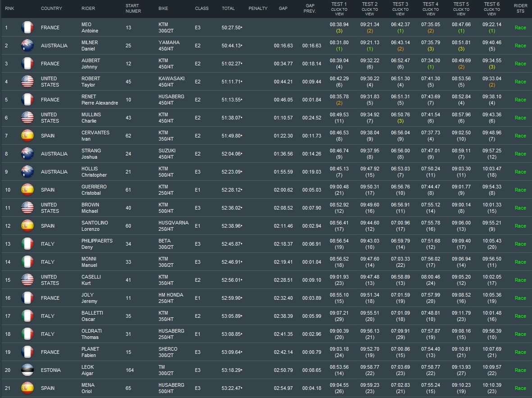Open TEST 2 click-to-view header
The image size is (532, 398).
pyautogui.click(x=369, y=9)
